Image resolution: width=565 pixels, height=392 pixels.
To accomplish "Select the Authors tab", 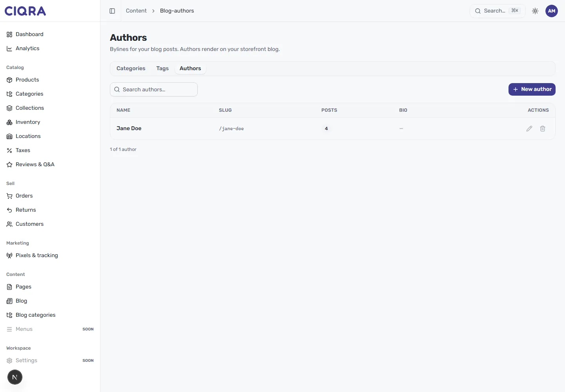I will coord(190,68).
